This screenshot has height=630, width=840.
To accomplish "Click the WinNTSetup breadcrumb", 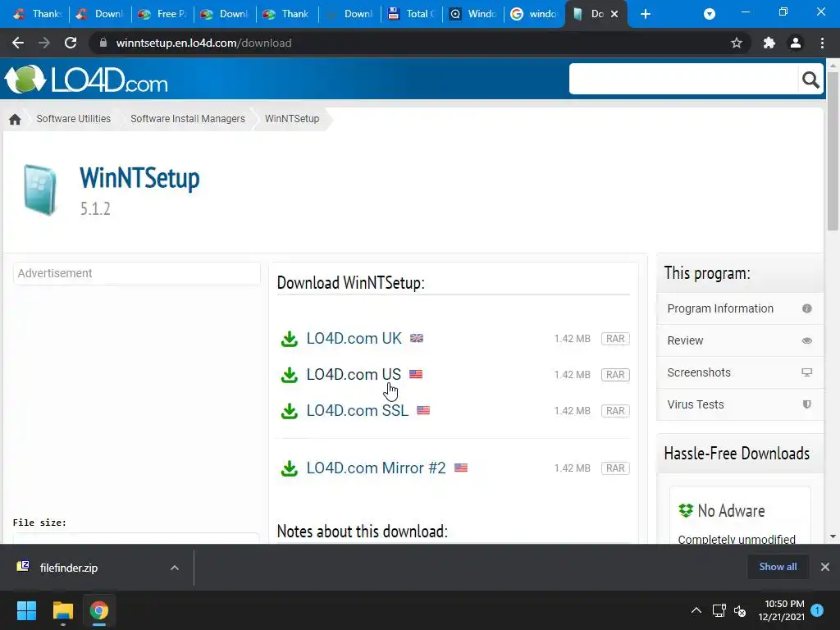I will coord(292,119).
